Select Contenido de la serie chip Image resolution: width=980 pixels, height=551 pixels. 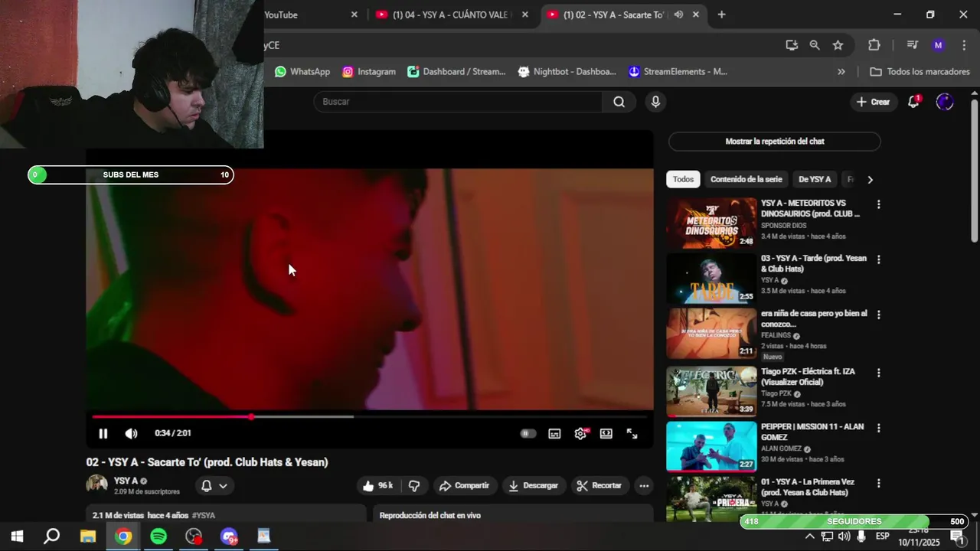tap(746, 179)
